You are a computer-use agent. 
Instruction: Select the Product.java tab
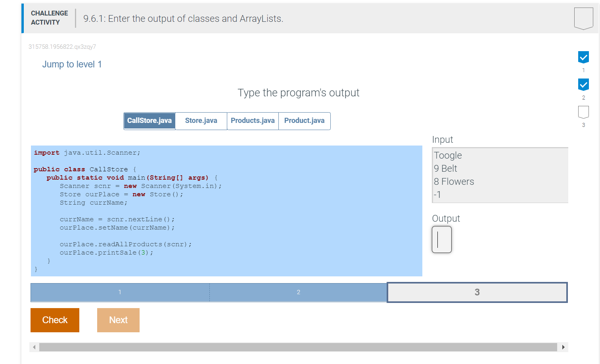(x=304, y=121)
